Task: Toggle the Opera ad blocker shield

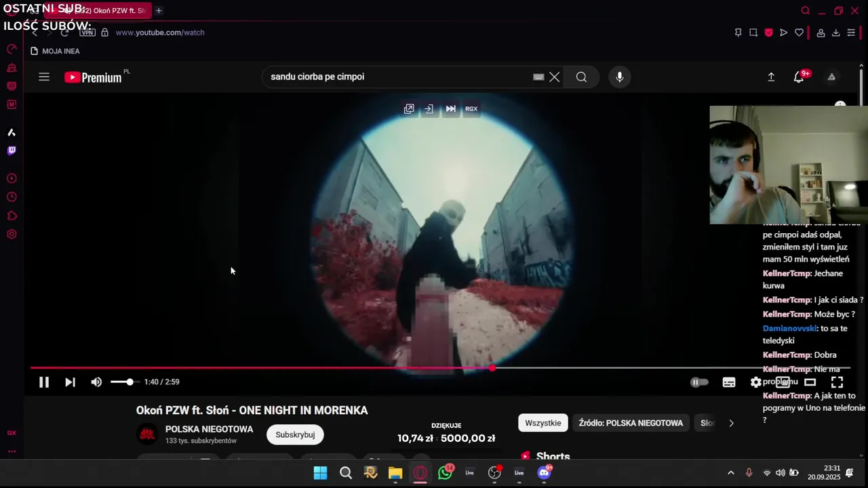Action: [768, 33]
